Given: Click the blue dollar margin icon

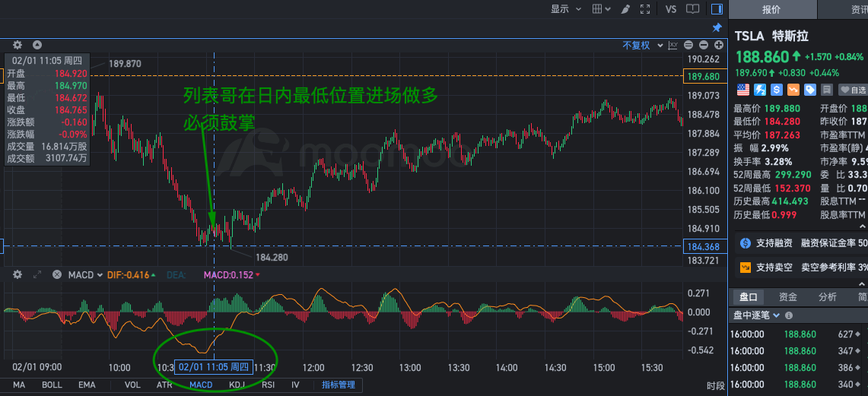Looking at the screenshot, I should pos(777,90).
